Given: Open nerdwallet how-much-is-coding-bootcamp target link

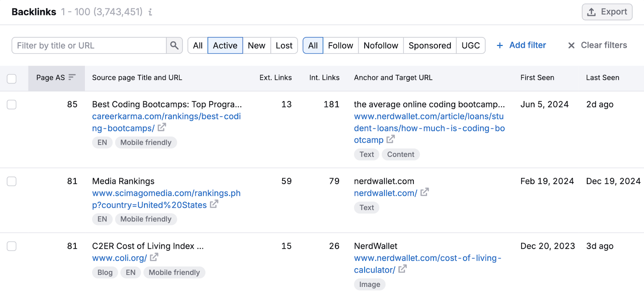Looking at the screenshot, I should [429, 128].
